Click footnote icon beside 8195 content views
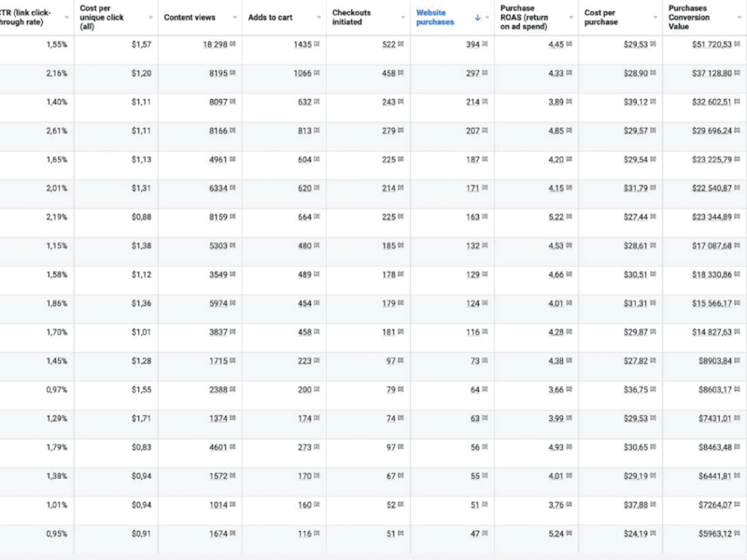The width and height of the screenshot is (747, 560). 233,73
